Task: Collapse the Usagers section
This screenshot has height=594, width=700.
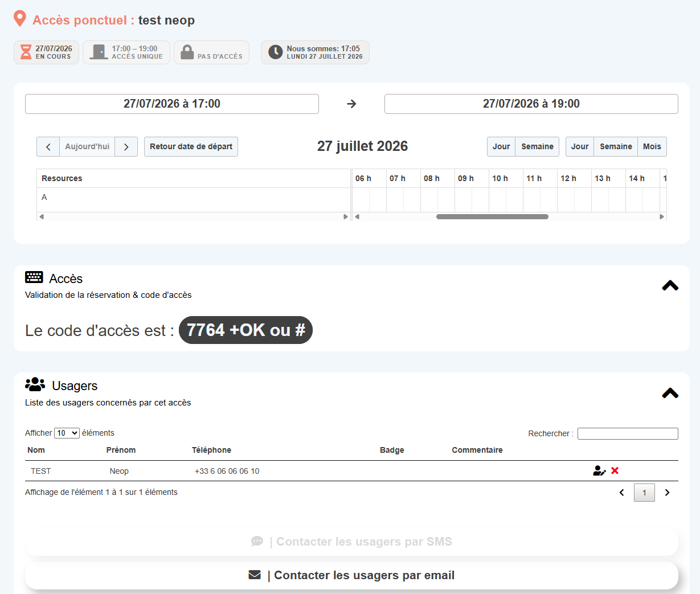Action: (x=670, y=393)
